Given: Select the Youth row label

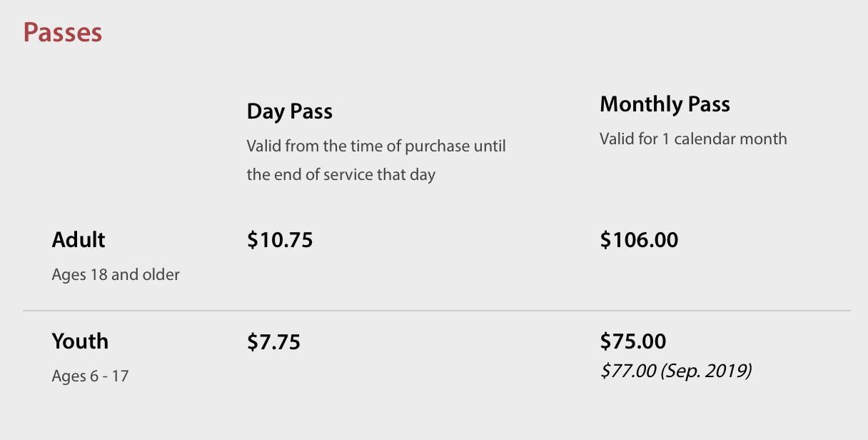Looking at the screenshot, I should tap(80, 341).
